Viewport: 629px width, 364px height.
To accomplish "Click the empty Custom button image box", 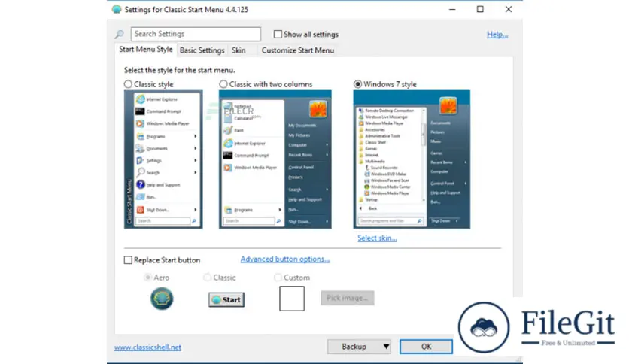I will click(x=292, y=299).
